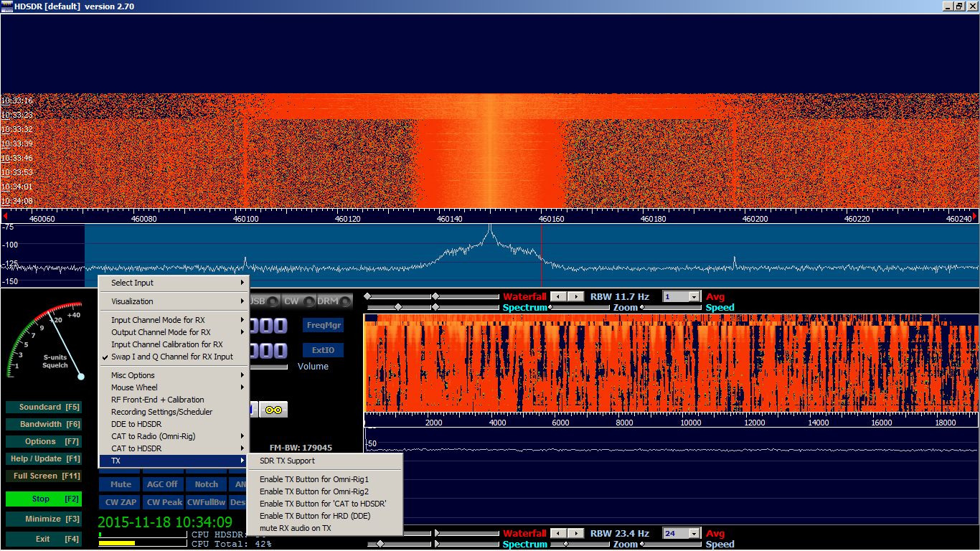The image size is (980, 551).
Task: Open Soundcard [F5] settings
Action: 43,407
